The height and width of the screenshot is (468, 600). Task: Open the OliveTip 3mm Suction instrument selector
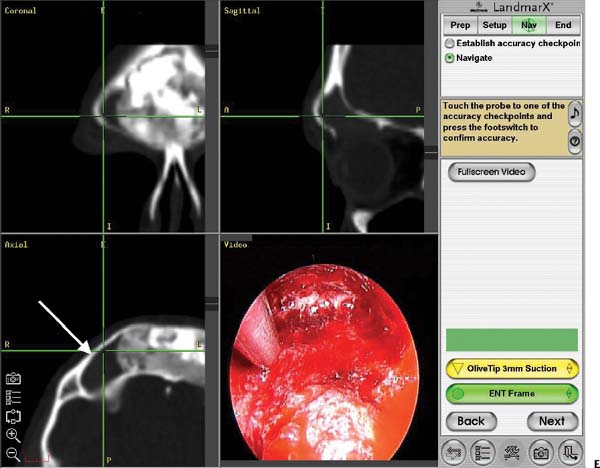pos(511,368)
